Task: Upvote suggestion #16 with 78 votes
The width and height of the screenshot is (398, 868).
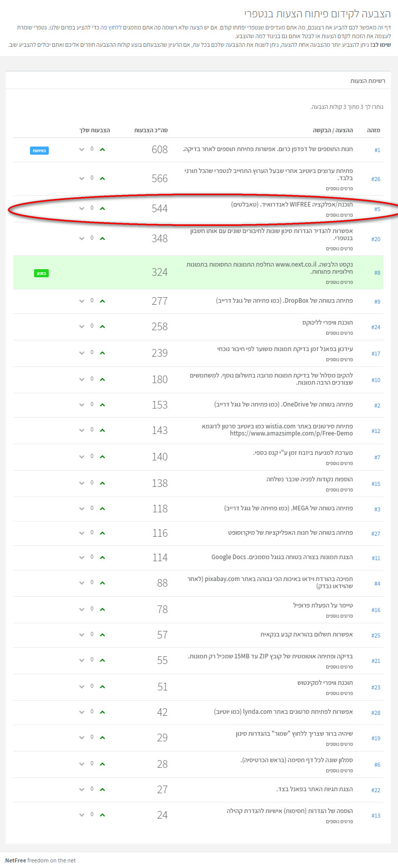Action: 102,610
